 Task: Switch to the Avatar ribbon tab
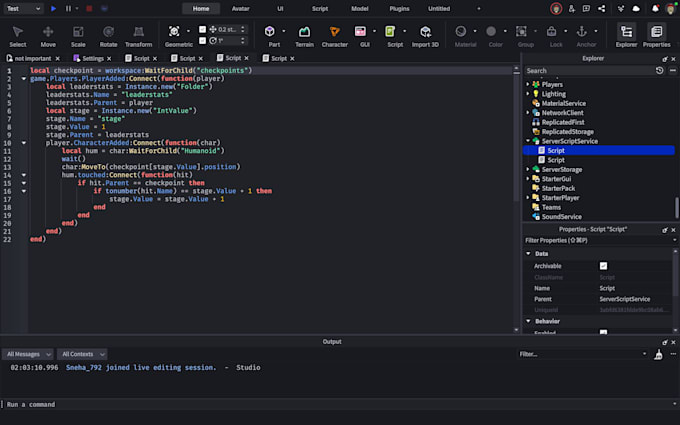coord(240,8)
